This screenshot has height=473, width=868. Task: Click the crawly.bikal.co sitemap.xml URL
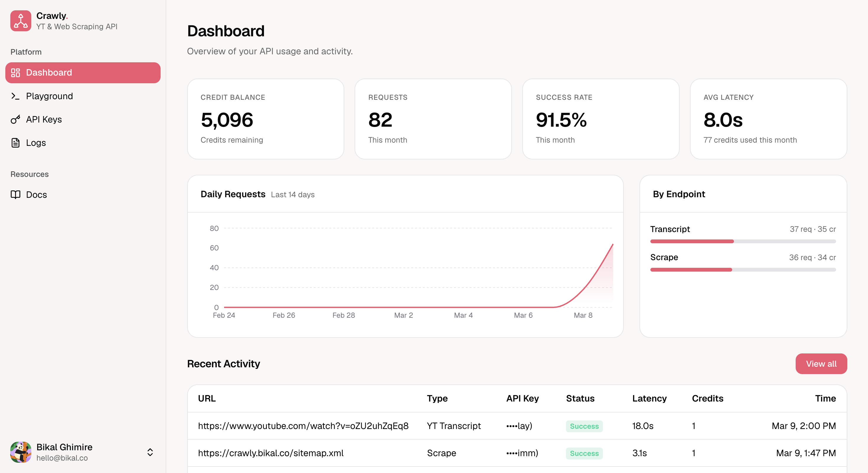[x=270, y=453]
